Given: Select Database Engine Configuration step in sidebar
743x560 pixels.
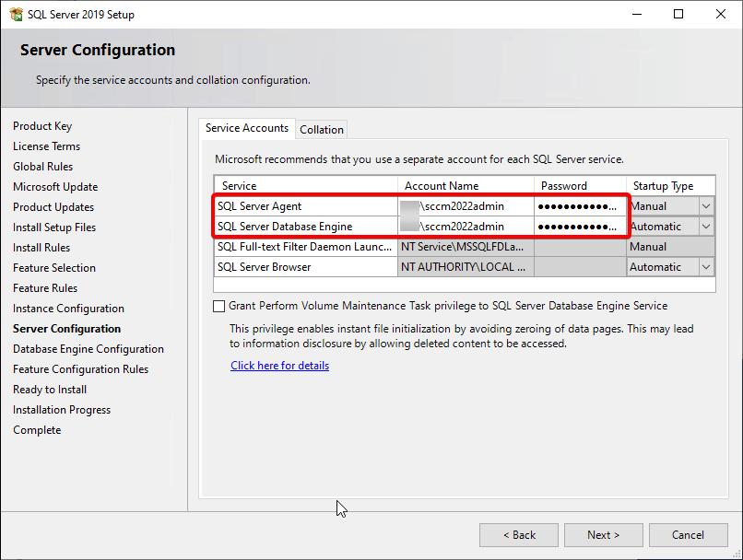Looking at the screenshot, I should [88, 349].
